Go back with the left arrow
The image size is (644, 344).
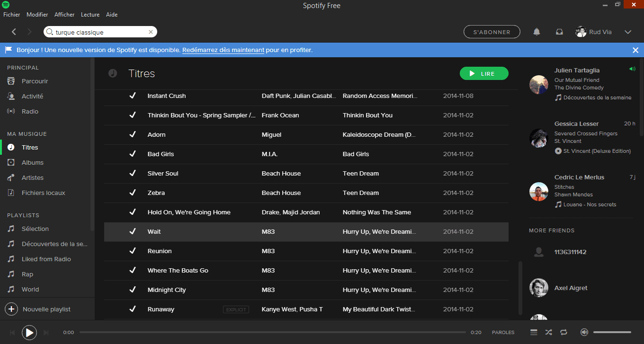(14, 32)
